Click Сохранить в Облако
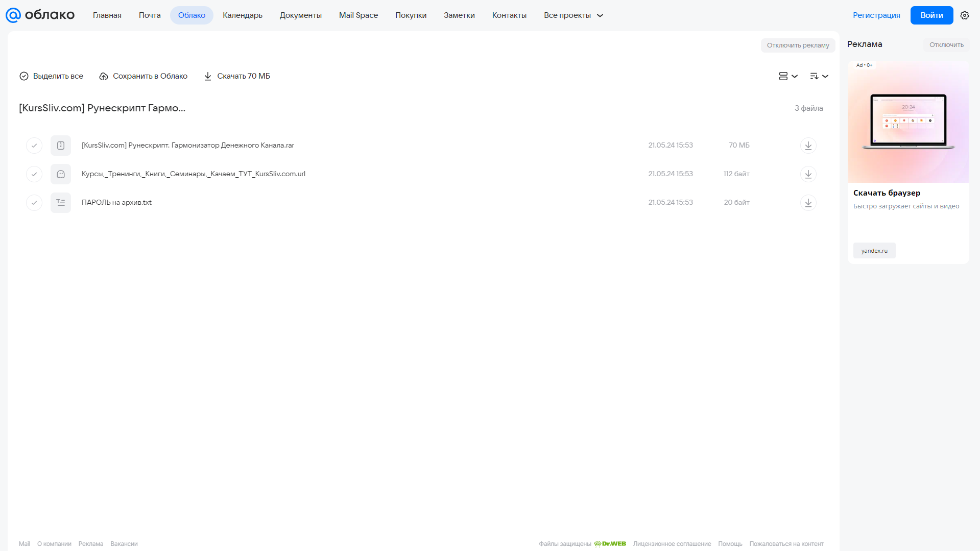This screenshot has width=980, height=551. click(x=144, y=76)
